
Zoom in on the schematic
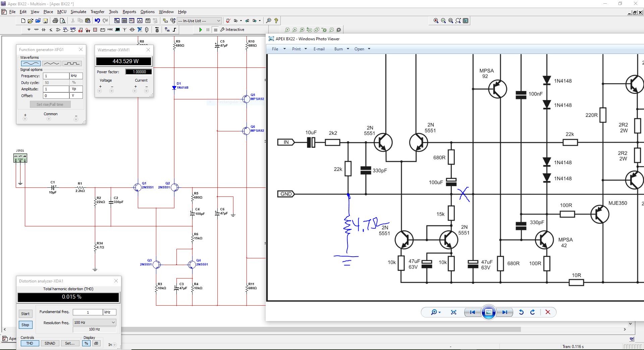point(436,21)
